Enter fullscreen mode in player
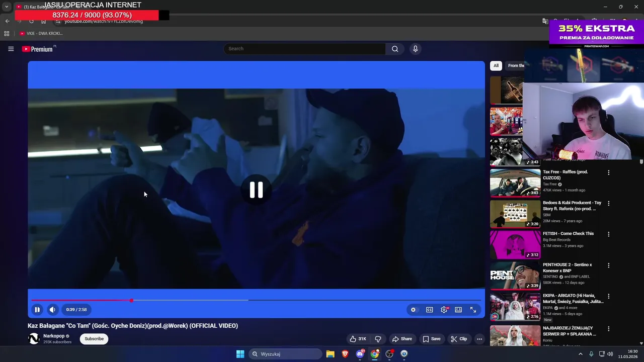This screenshot has height=362, width=644. (x=473, y=310)
